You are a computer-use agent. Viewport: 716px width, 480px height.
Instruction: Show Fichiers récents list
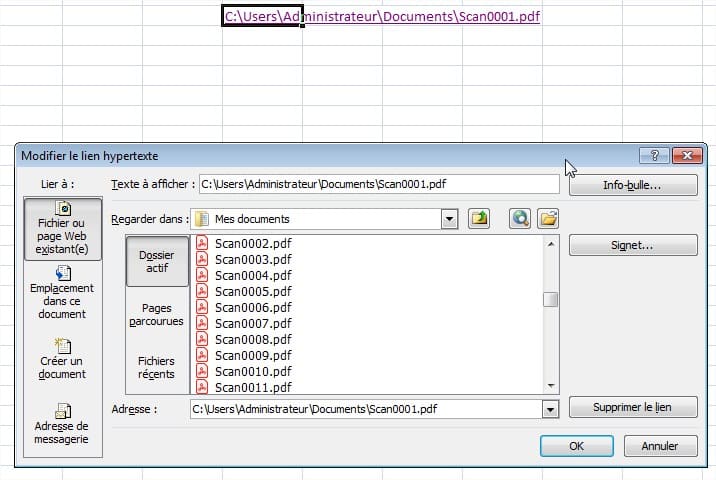click(x=157, y=367)
